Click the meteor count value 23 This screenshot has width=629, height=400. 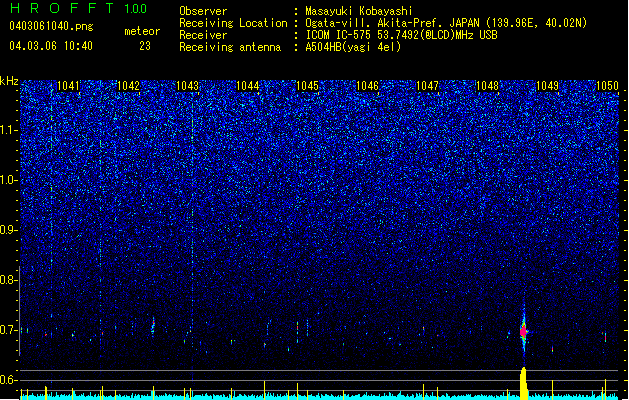(x=145, y=46)
